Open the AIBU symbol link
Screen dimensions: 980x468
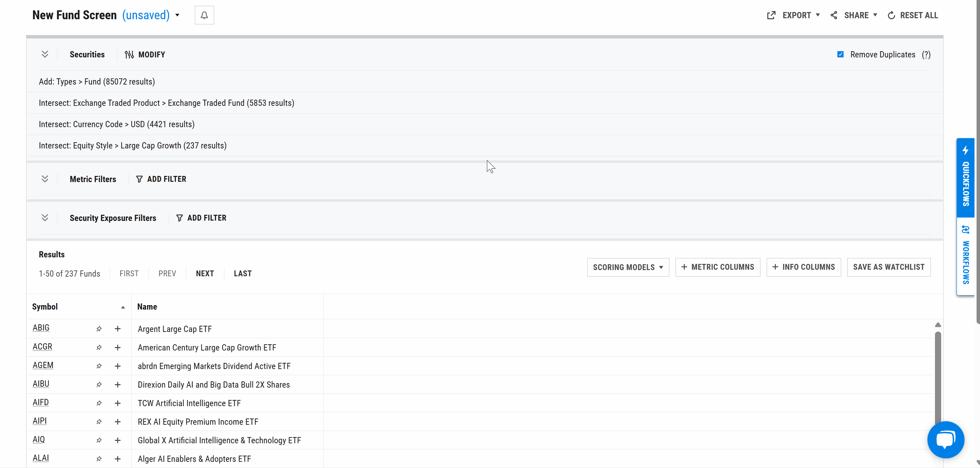pyautogui.click(x=41, y=384)
